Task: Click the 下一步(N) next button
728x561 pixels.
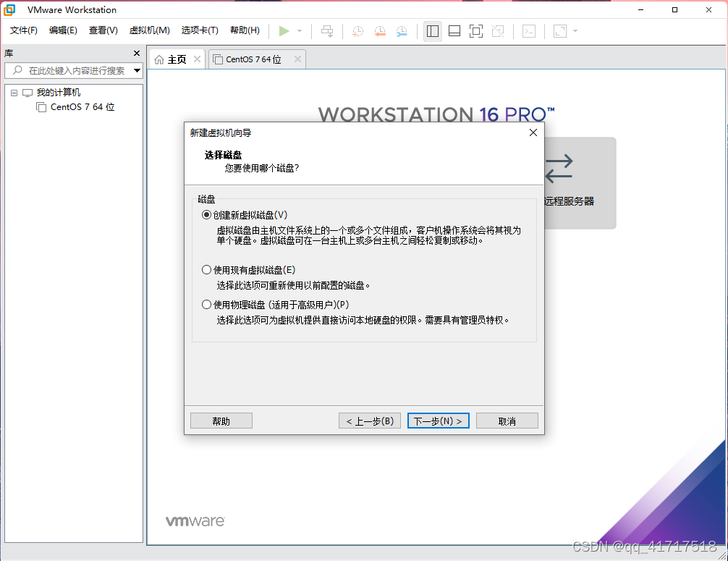Action: click(x=439, y=421)
